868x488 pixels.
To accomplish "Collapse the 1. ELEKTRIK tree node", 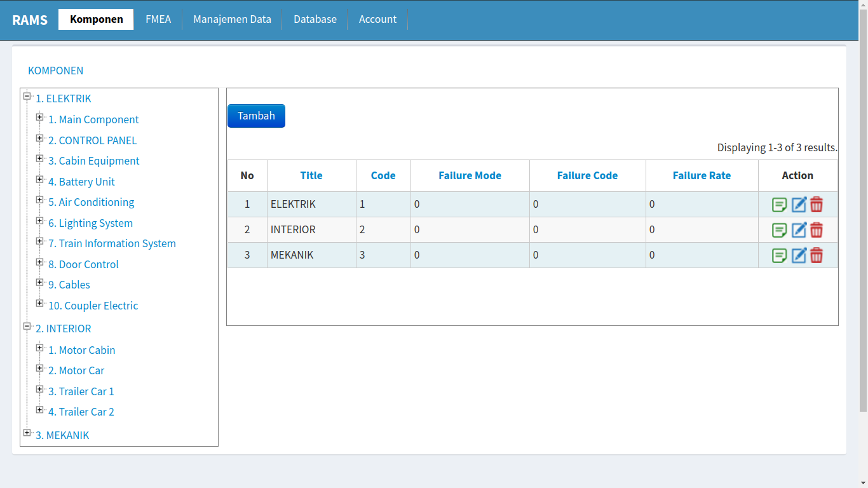I will 27,96.
